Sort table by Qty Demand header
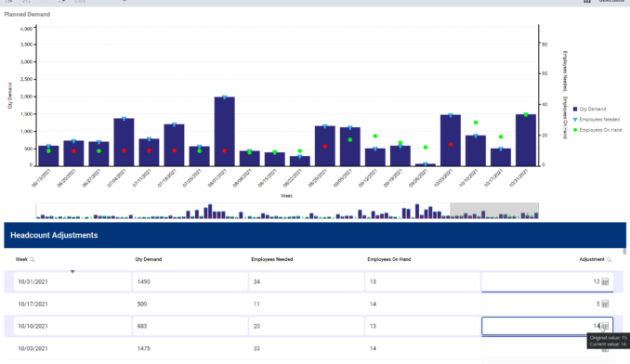The width and height of the screenshot is (630, 364). coord(149,259)
